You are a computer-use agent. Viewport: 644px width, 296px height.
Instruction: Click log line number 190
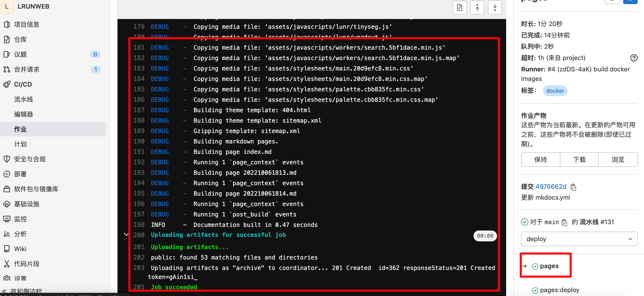139,141
